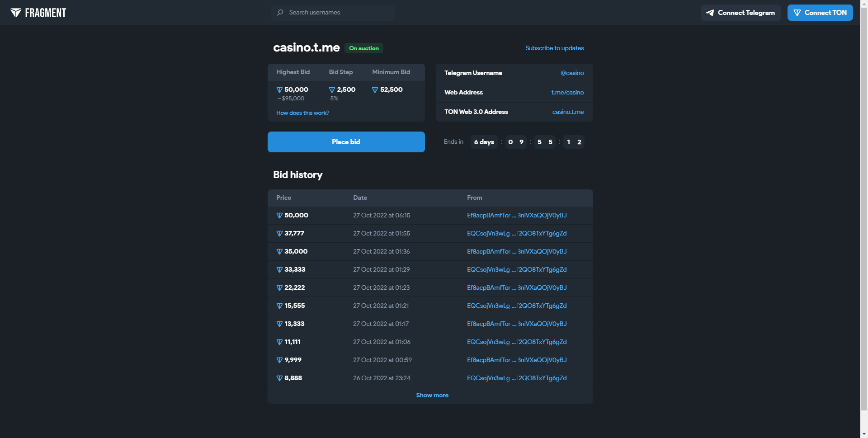Click the TON icon in the 33,333 bid row
The width and height of the screenshot is (868, 438).
click(279, 270)
